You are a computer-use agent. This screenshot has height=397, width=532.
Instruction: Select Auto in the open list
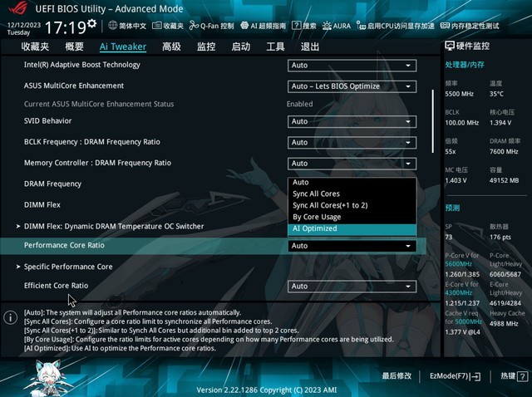coord(352,183)
